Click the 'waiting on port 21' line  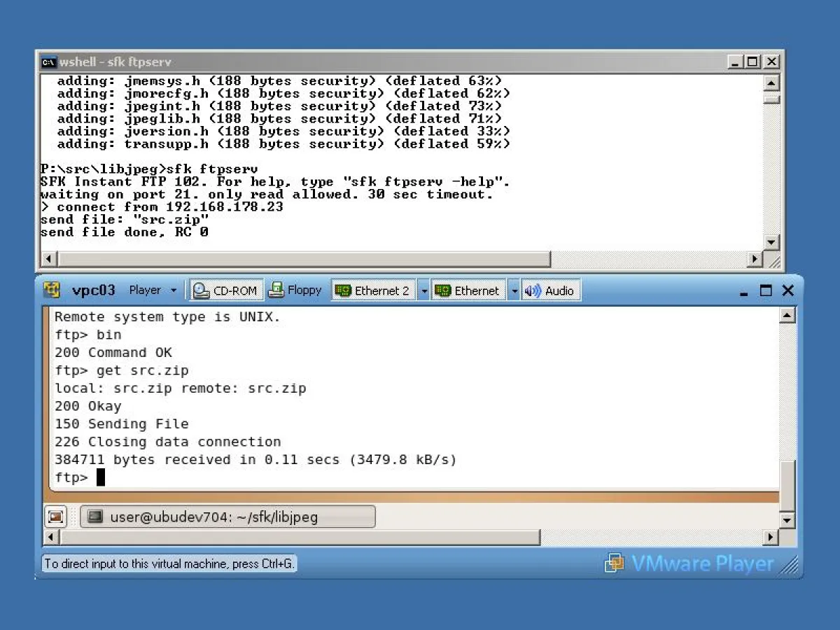267,195
